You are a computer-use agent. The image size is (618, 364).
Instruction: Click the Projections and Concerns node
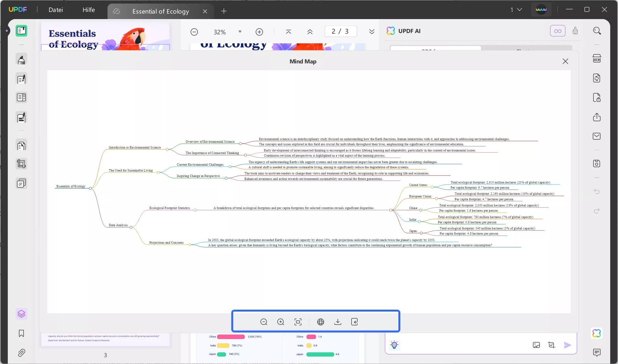point(166,243)
